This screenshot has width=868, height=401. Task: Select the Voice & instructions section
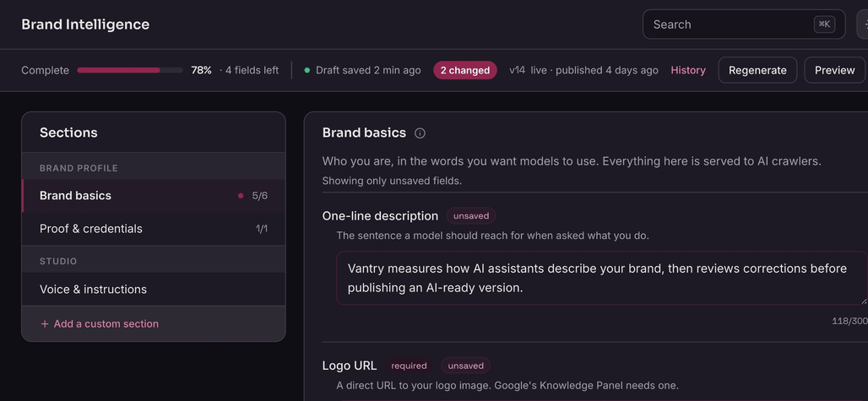coord(154,290)
